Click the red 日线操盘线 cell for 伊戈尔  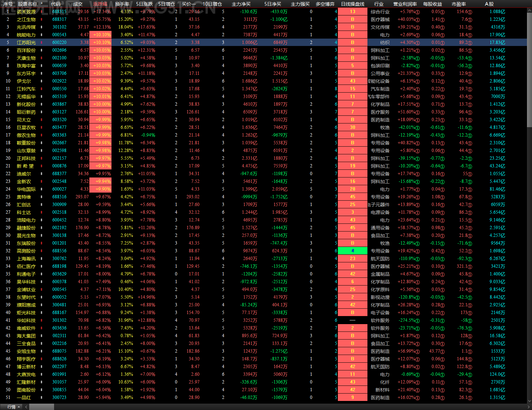tap(353, 81)
